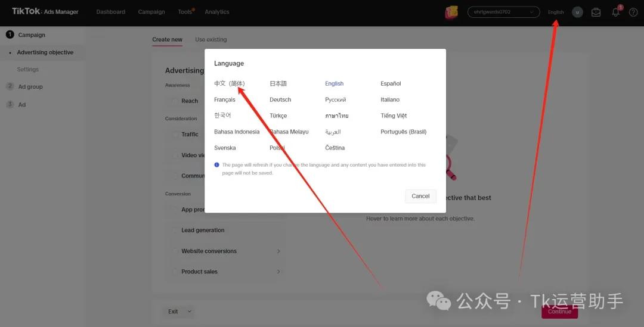Screen dimensions: 644x327
Task: Expand the Exit button dropdown arrow
Action: pyautogui.click(x=190, y=312)
